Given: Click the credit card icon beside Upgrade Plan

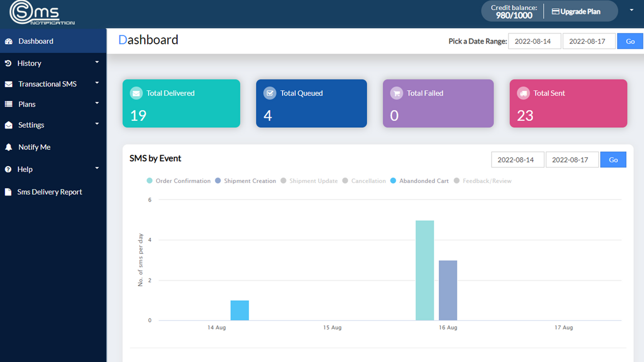Looking at the screenshot, I should click(x=555, y=12).
